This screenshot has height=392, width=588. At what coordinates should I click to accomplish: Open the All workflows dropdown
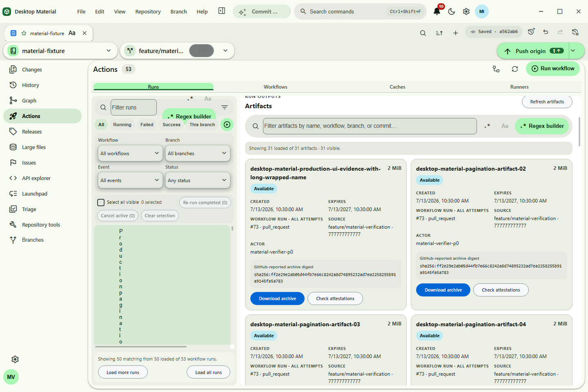point(131,153)
